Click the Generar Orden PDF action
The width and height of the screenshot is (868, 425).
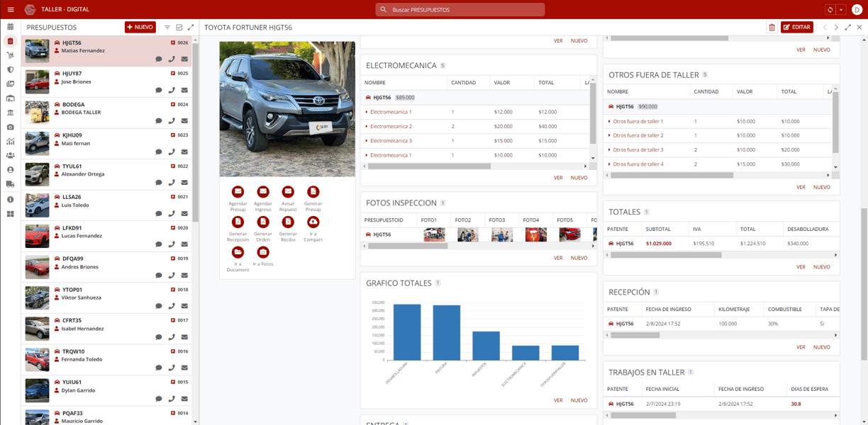coord(263,222)
